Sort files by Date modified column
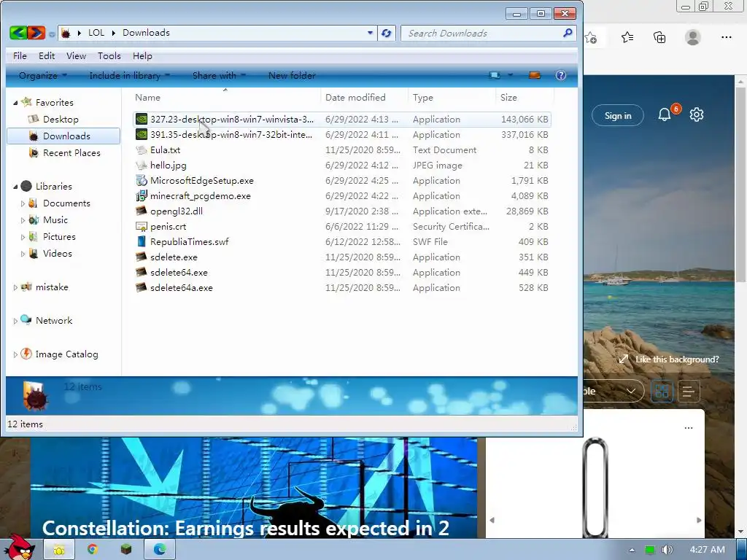 [x=355, y=97]
